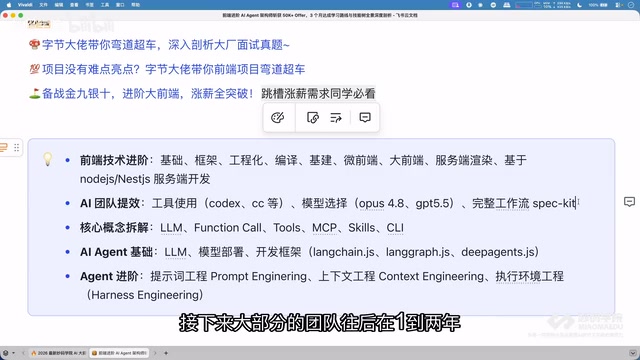640x360 pixels.
Task: Switch to the 2026 最新妙码学院 tab
Action: point(59,353)
